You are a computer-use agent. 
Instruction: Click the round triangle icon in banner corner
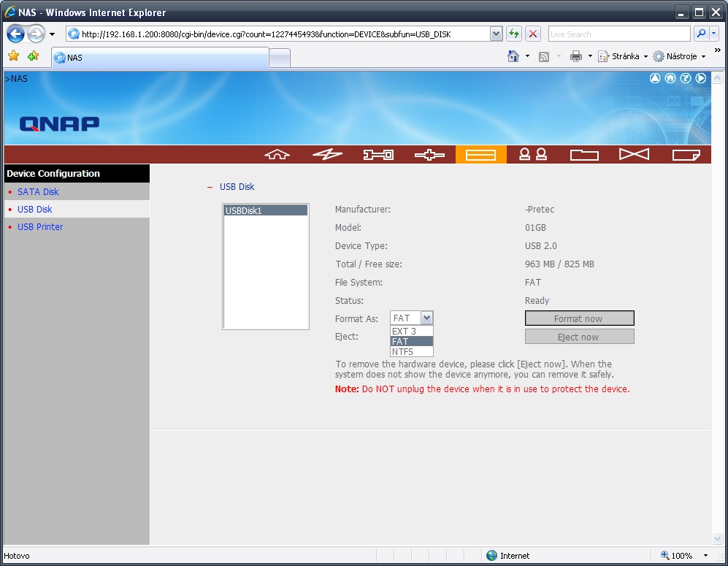pyautogui.click(x=655, y=78)
